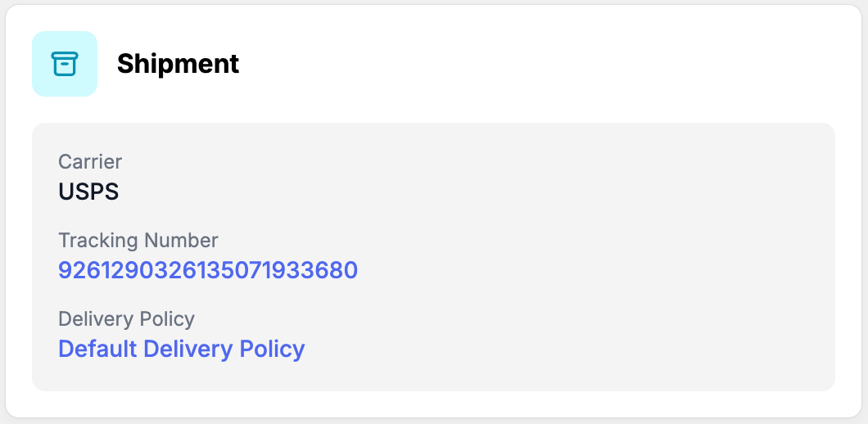Click the Tracking Number field label
This screenshot has width=868, height=424.
coord(138,241)
